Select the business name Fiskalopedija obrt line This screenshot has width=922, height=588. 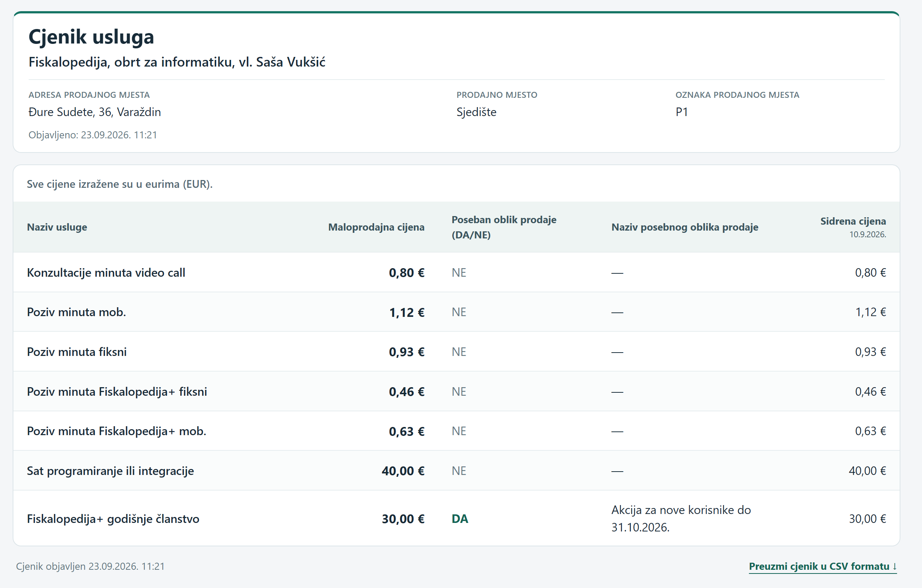pyautogui.click(x=177, y=62)
